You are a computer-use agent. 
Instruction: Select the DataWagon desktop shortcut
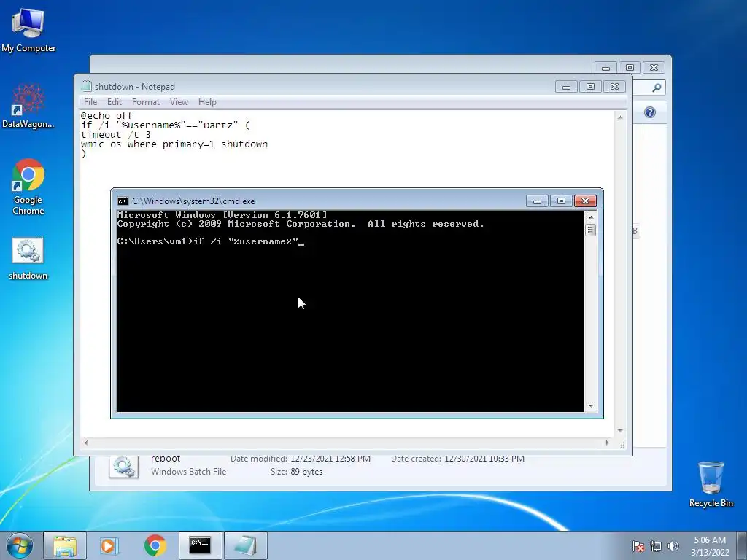(x=28, y=106)
